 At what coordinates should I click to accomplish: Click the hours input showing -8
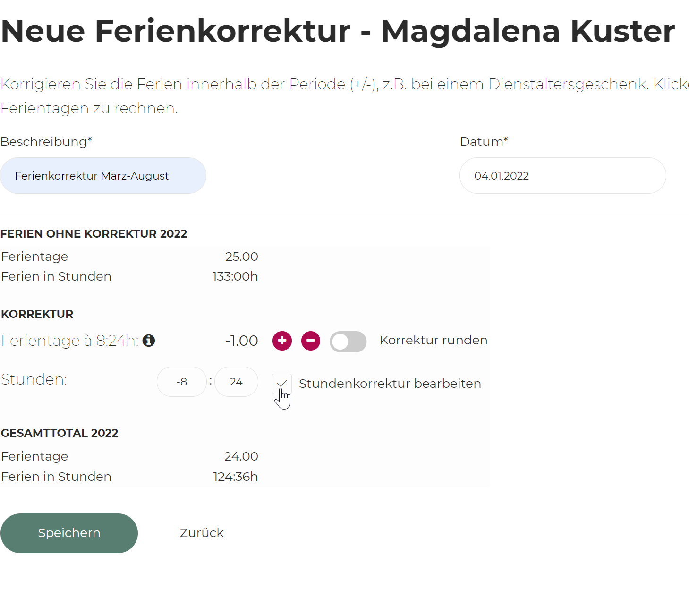pyautogui.click(x=182, y=382)
